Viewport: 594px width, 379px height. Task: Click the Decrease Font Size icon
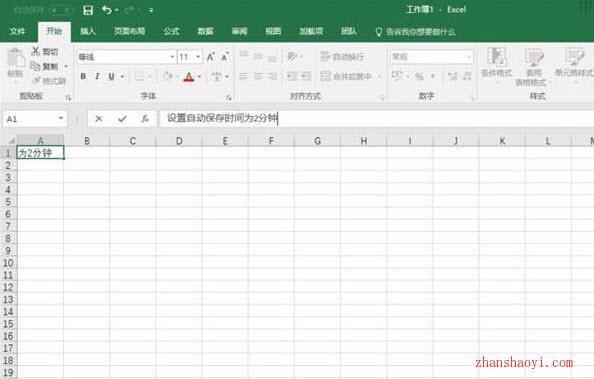point(225,57)
